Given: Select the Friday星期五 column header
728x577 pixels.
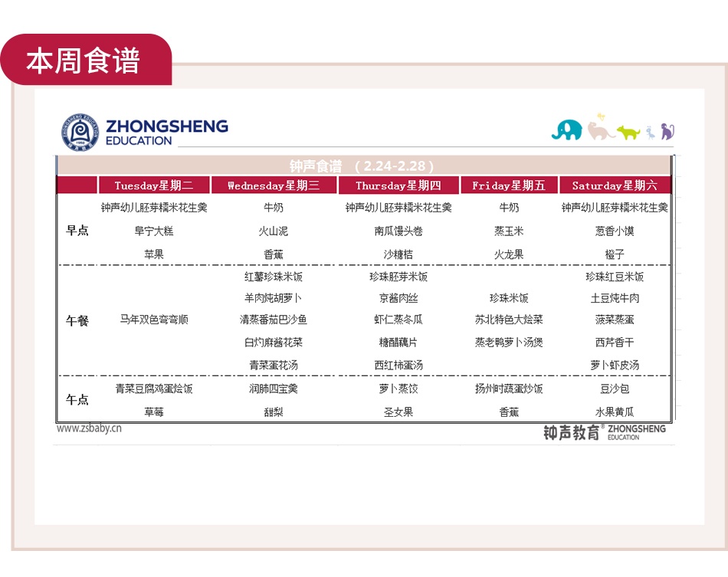Looking at the screenshot, I should point(509,185).
